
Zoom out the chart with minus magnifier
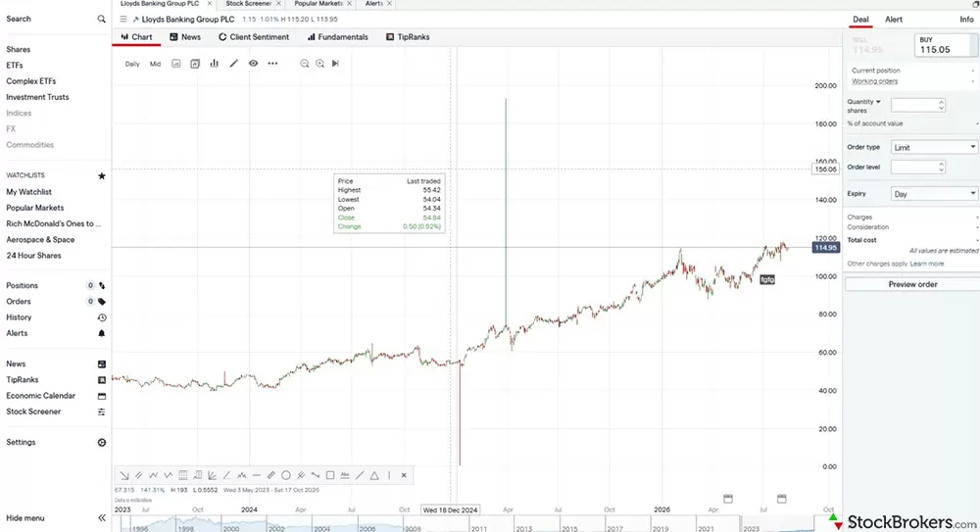click(x=305, y=63)
